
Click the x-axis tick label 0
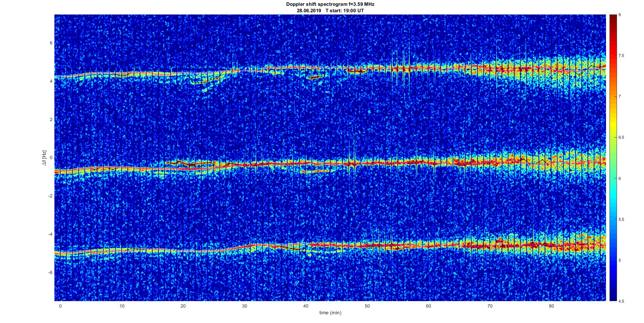[x=60, y=306]
